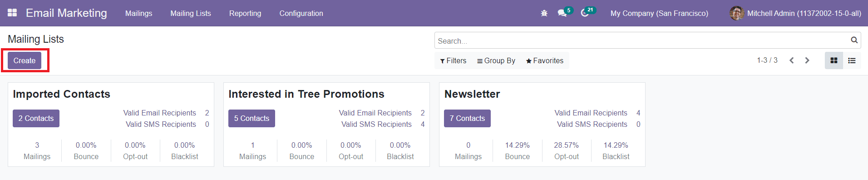Screen dimensions: 868x180
Task: Click 3 Mailings on Imported Contacts
Action: pyautogui.click(x=37, y=150)
